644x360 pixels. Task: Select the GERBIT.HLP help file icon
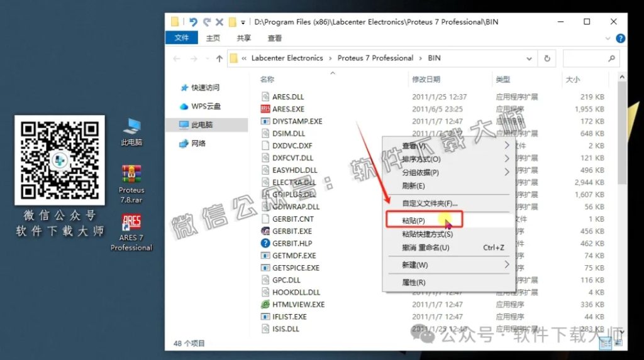tap(265, 243)
